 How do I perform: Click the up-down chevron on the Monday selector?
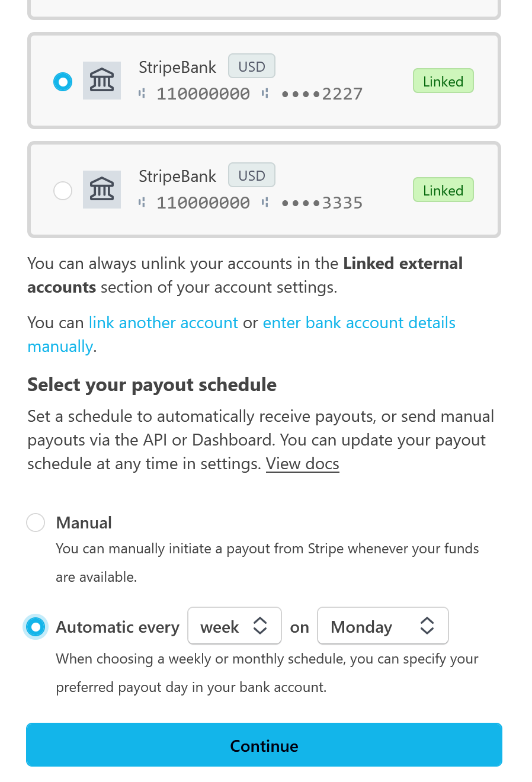click(427, 626)
